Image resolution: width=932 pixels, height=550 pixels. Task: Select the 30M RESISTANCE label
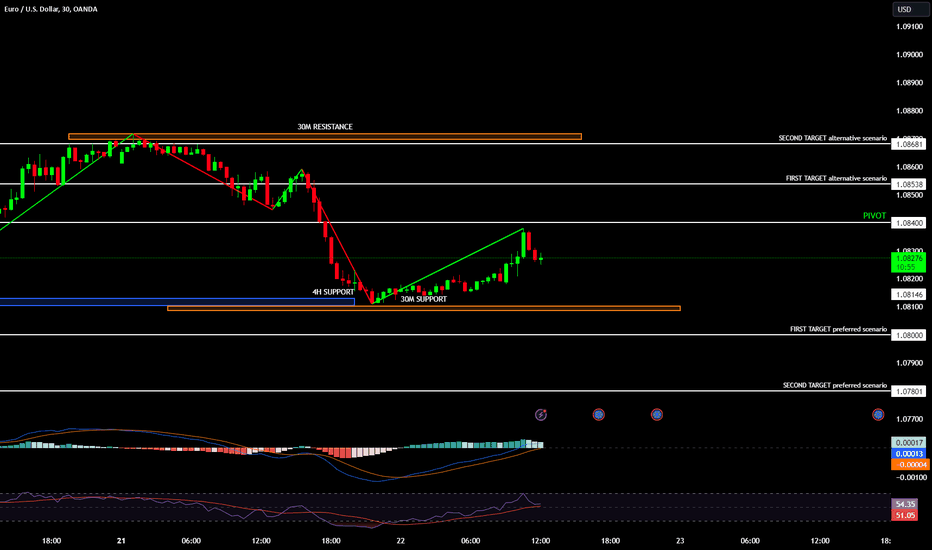coord(325,127)
